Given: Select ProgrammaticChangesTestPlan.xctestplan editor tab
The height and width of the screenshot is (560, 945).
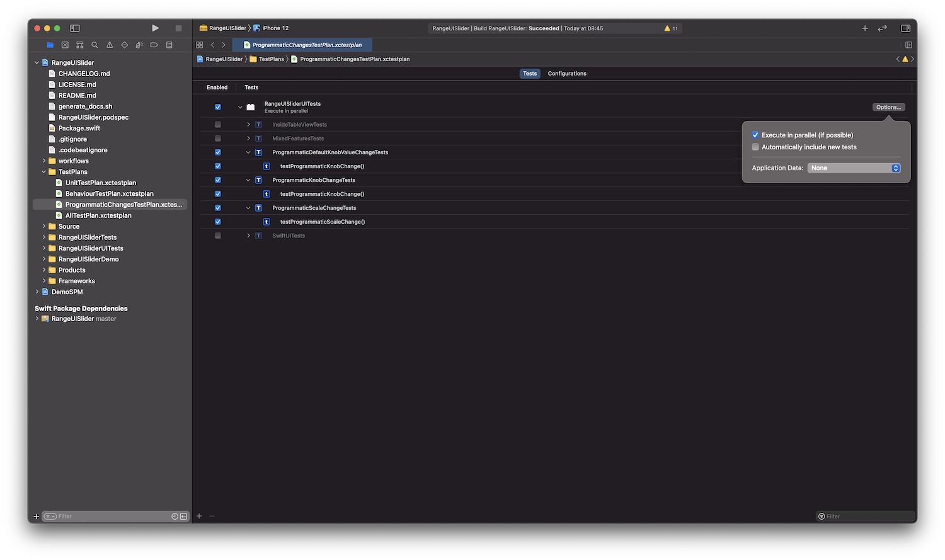Looking at the screenshot, I should coord(302,45).
